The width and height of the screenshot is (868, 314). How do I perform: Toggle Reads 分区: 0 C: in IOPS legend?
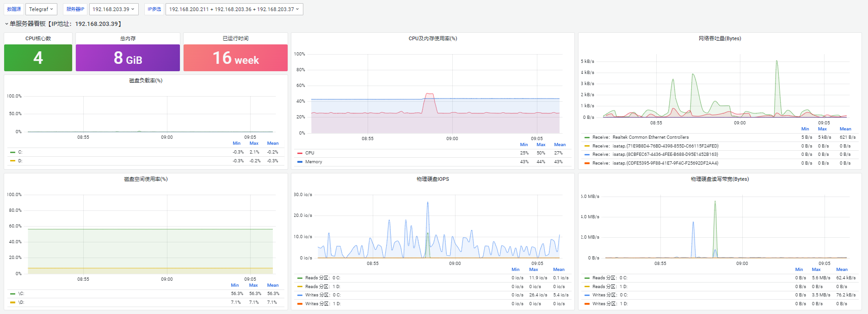(x=323, y=278)
